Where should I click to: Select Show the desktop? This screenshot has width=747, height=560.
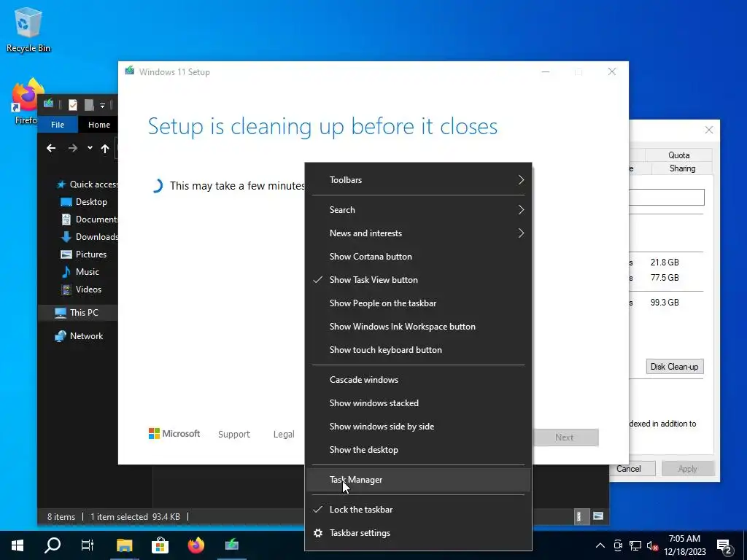click(418, 450)
